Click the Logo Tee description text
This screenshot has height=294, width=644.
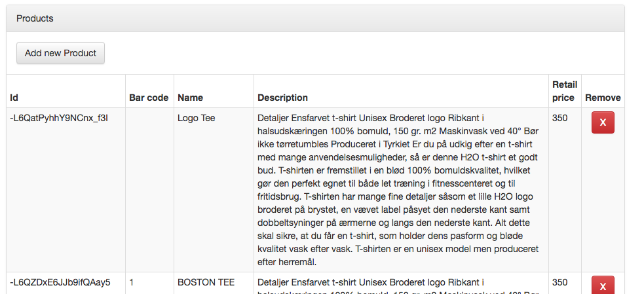coord(401,190)
